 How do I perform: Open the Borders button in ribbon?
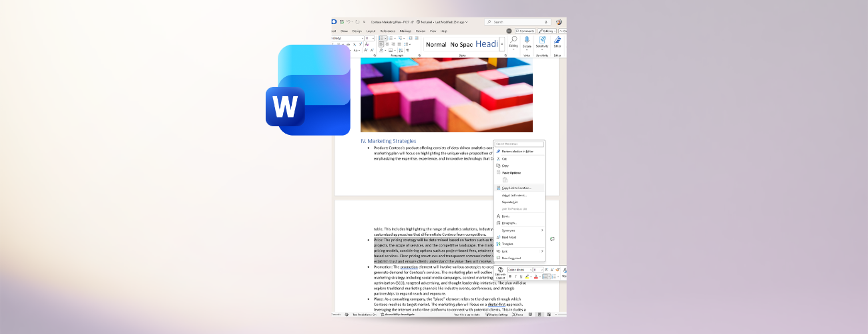point(391,50)
